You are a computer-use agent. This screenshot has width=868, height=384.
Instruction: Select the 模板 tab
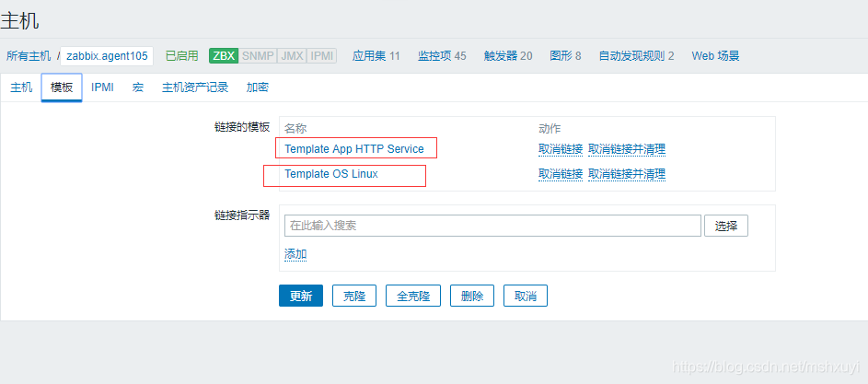62,87
